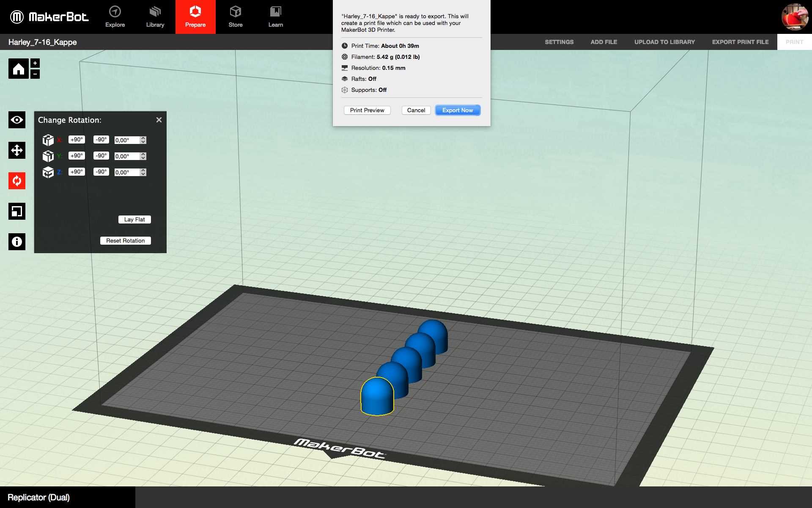Click the Z axis cube icon
The height and width of the screenshot is (508, 812).
click(48, 172)
